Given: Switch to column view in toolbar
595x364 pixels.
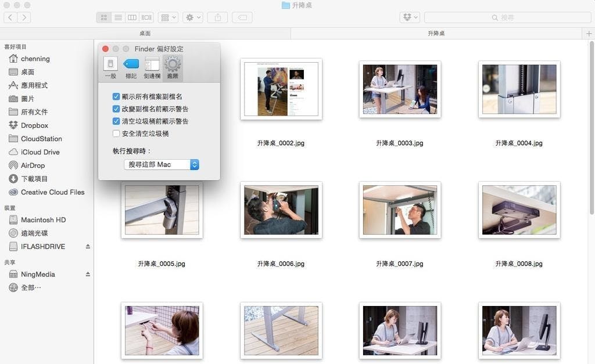Looking at the screenshot, I should 132,17.
